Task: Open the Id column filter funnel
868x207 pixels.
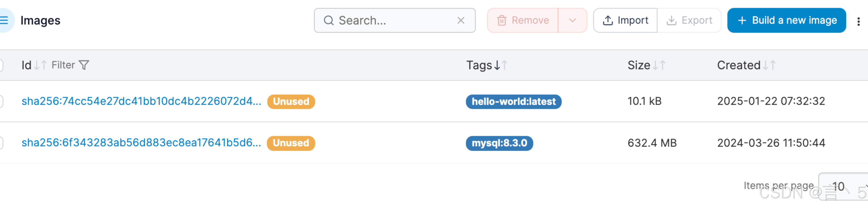Action: [84, 65]
